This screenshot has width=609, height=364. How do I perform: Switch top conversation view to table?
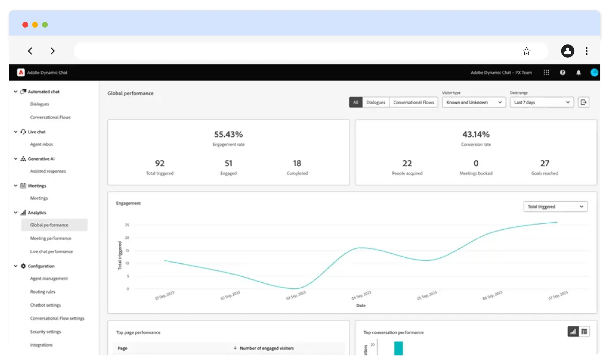(x=584, y=332)
